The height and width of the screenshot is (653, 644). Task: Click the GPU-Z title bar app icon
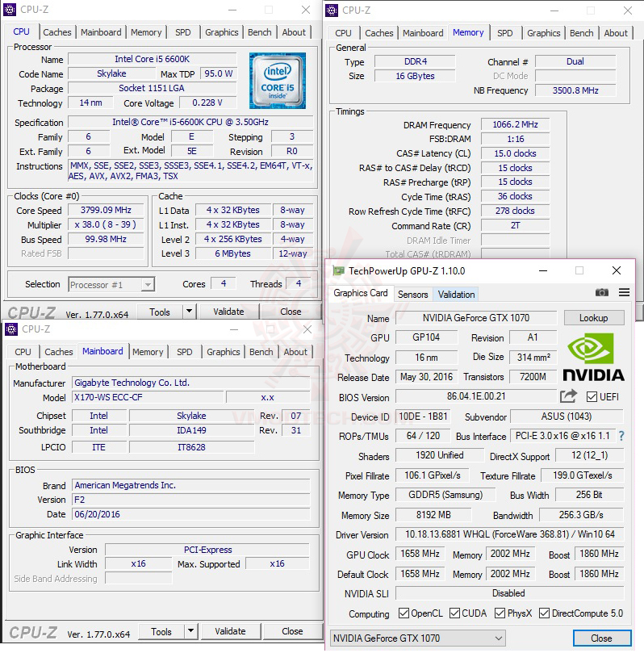click(x=338, y=271)
